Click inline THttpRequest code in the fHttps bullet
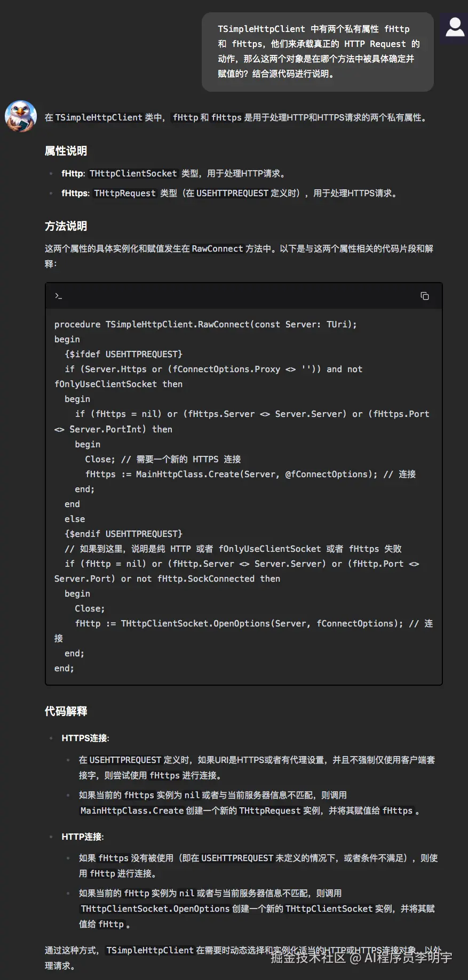The height and width of the screenshot is (980, 468). click(125, 193)
